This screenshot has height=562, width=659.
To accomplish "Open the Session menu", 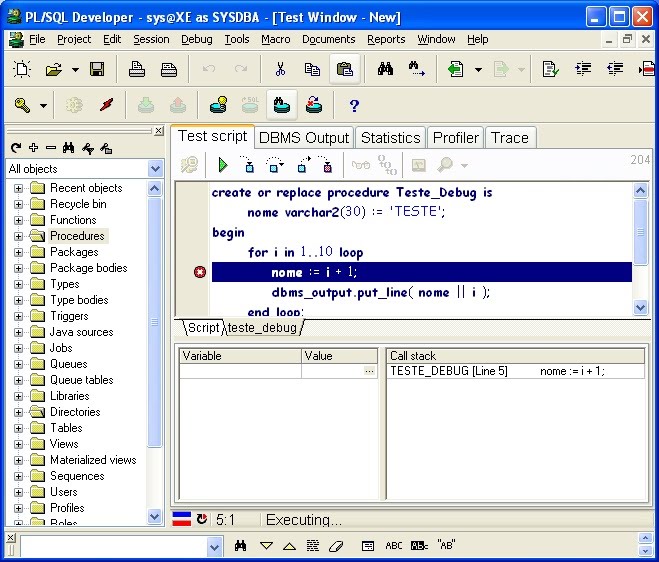I will coord(151,40).
